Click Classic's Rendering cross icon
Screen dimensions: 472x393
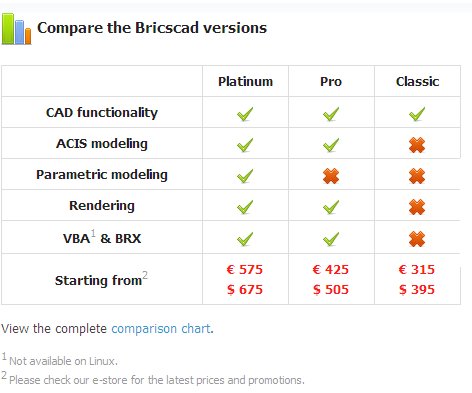tap(417, 207)
